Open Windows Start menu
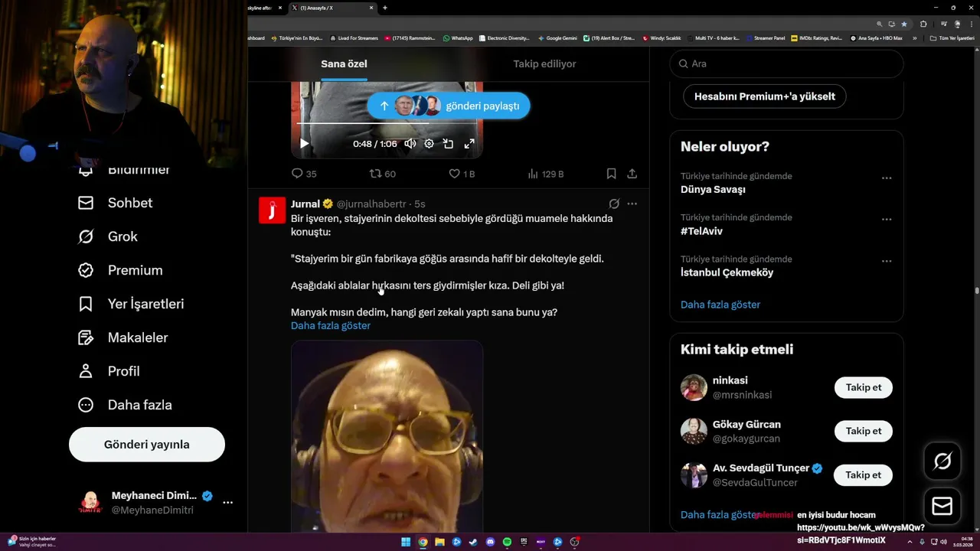980x551 pixels. click(x=406, y=542)
